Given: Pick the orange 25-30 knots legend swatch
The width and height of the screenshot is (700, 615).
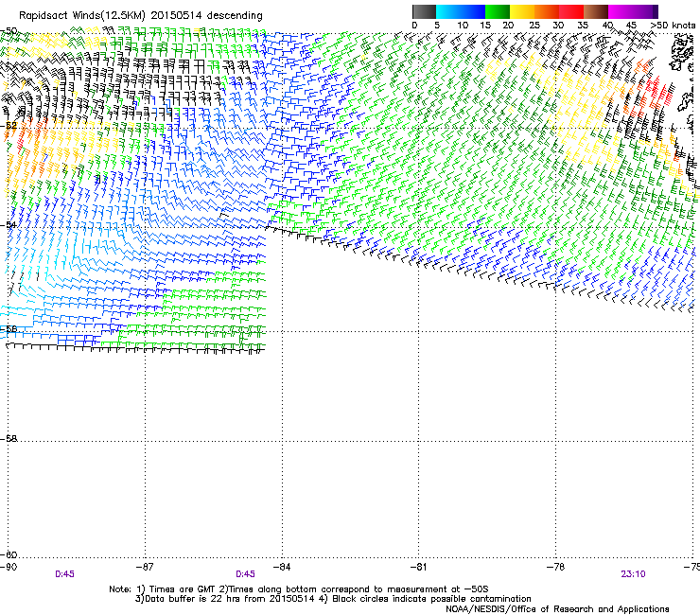Looking at the screenshot, I should point(547,11).
